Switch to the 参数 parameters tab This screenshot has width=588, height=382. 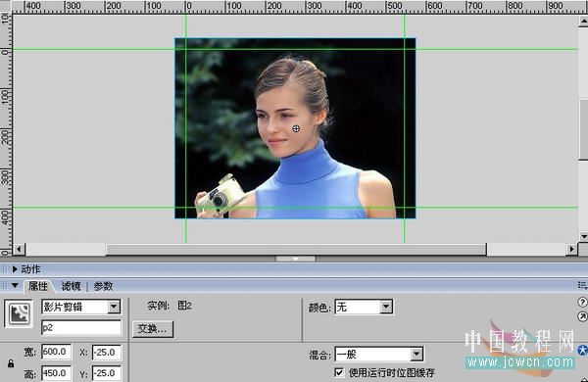tap(103, 286)
